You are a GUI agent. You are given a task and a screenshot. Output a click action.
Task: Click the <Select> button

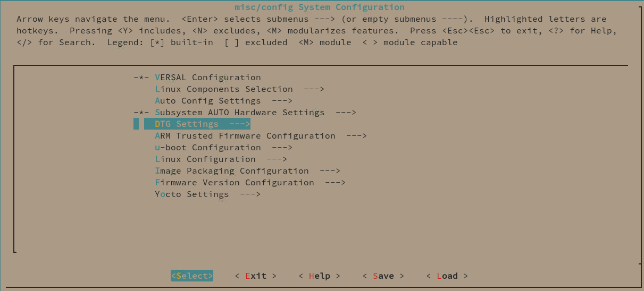click(192, 276)
